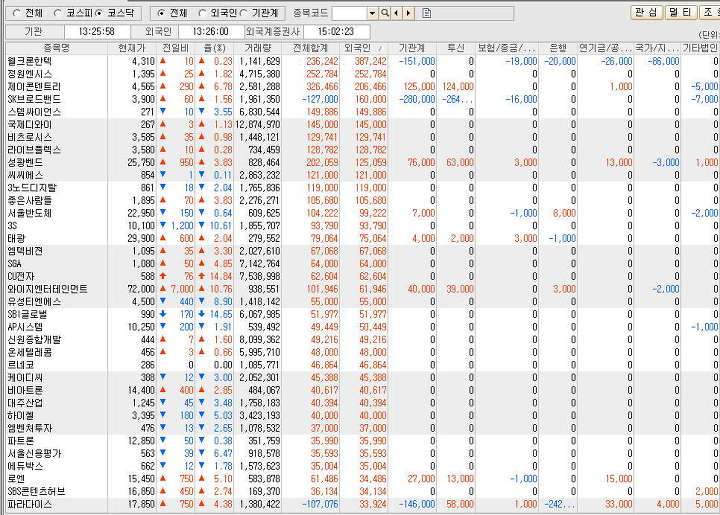Select the CU전자 row
The height and width of the screenshot is (515, 720).
363,277
